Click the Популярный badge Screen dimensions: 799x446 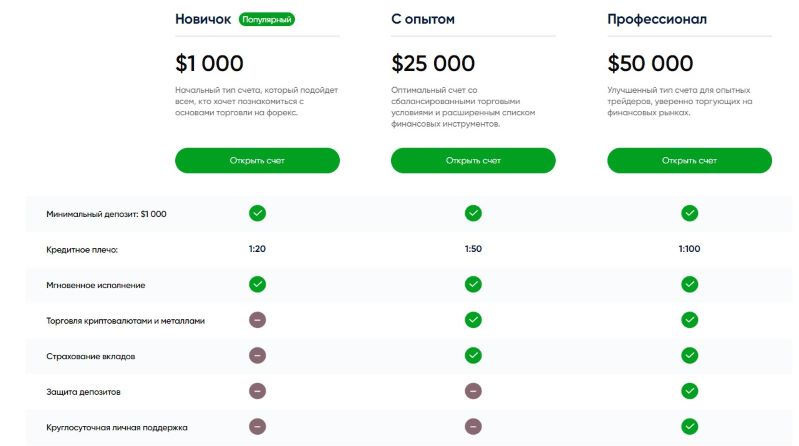[267, 19]
